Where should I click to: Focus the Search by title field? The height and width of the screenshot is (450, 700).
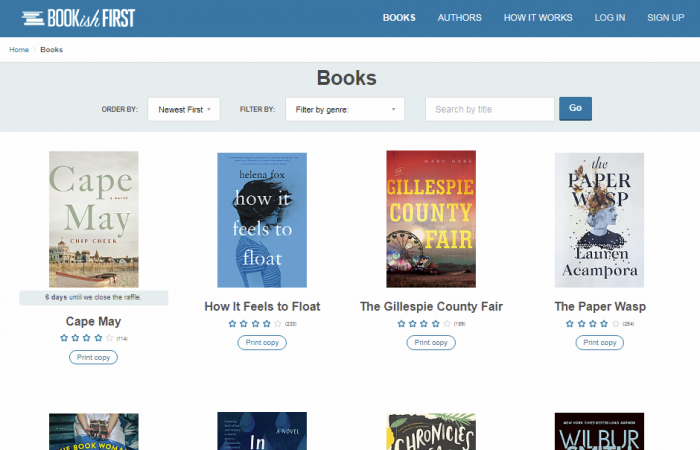[x=490, y=109]
